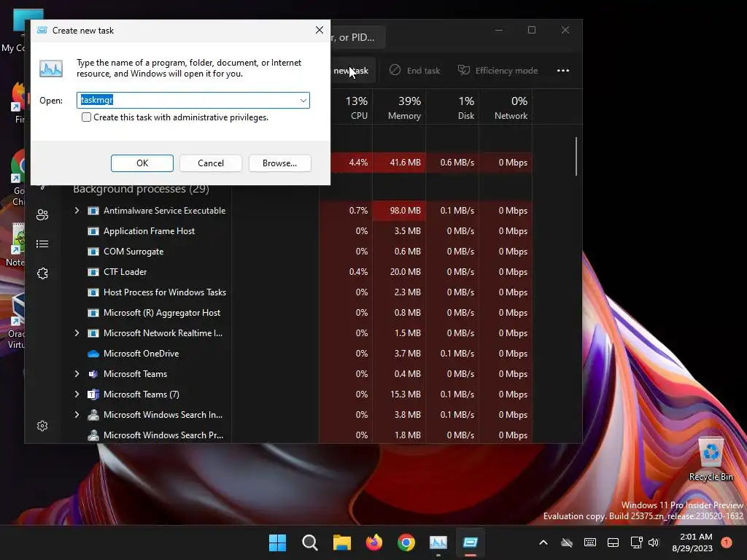Screen dimensions: 747x560
Task: Click the tray icon right of the hidden icons chevron
Action: pos(566,542)
